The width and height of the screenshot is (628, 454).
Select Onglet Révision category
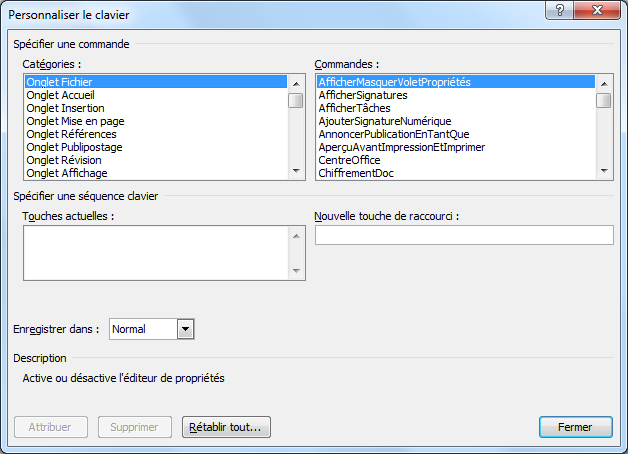[156, 160]
